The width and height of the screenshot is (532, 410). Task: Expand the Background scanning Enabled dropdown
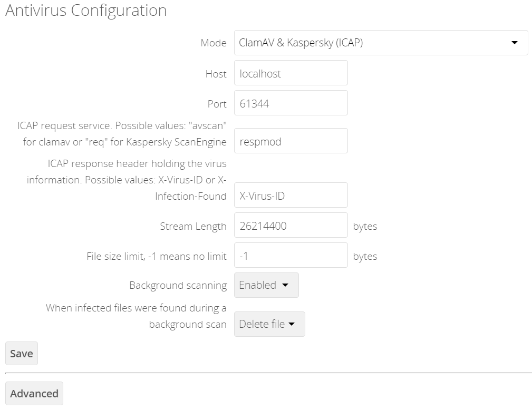coord(266,285)
